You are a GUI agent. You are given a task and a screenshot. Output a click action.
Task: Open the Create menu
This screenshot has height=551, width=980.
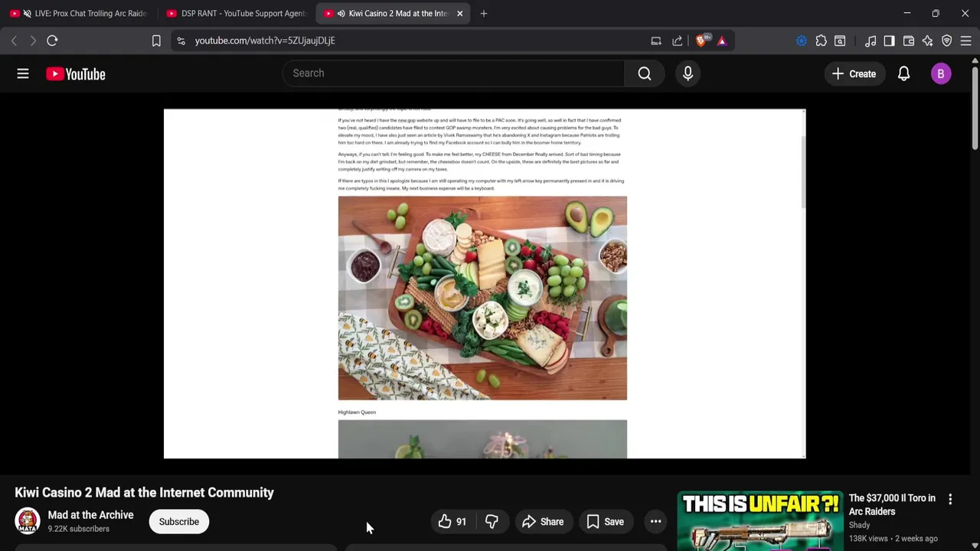[854, 73]
